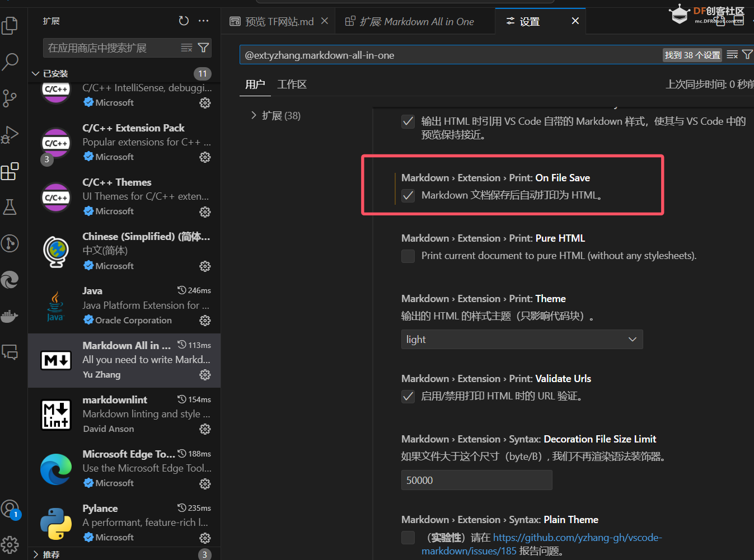Screen dimensions: 754x560
Task: Open the Print: Theme light dropdown
Action: (x=522, y=339)
